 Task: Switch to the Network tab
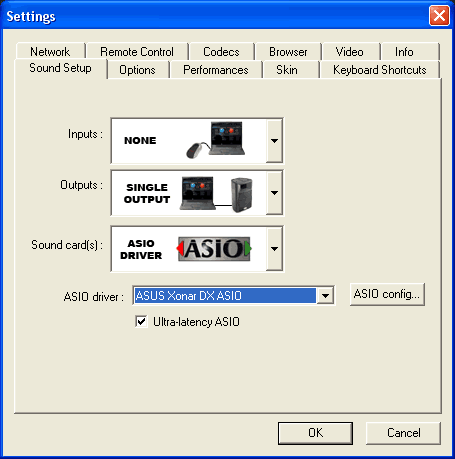pyautogui.click(x=50, y=52)
